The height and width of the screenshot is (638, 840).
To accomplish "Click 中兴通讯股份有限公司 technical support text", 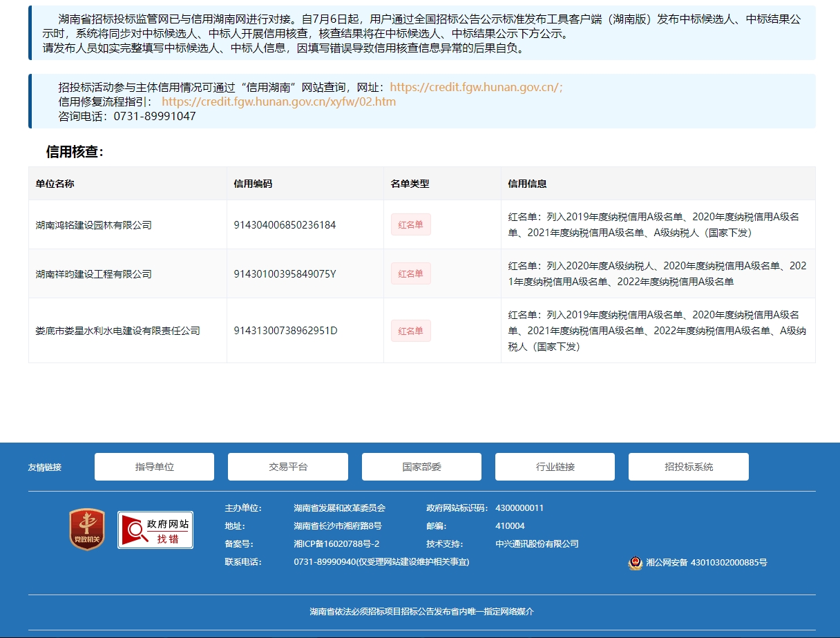I will click(x=537, y=544).
